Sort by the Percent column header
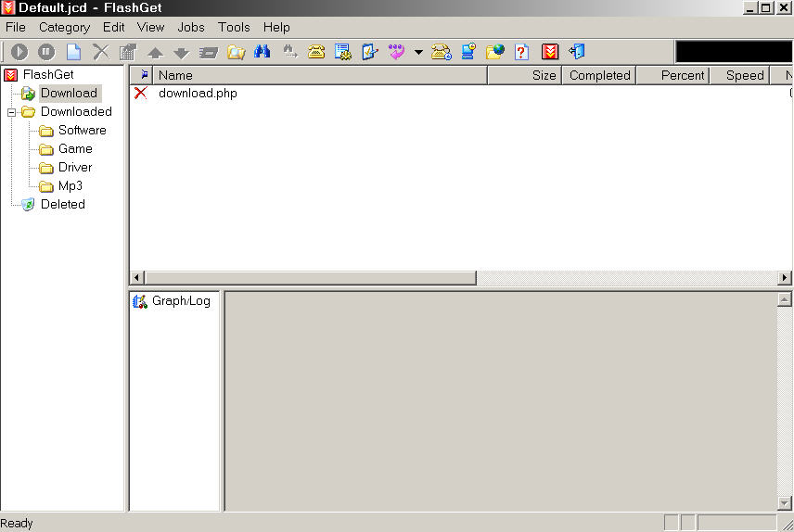The width and height of the screenshot is (794, 532). point(673,75)
